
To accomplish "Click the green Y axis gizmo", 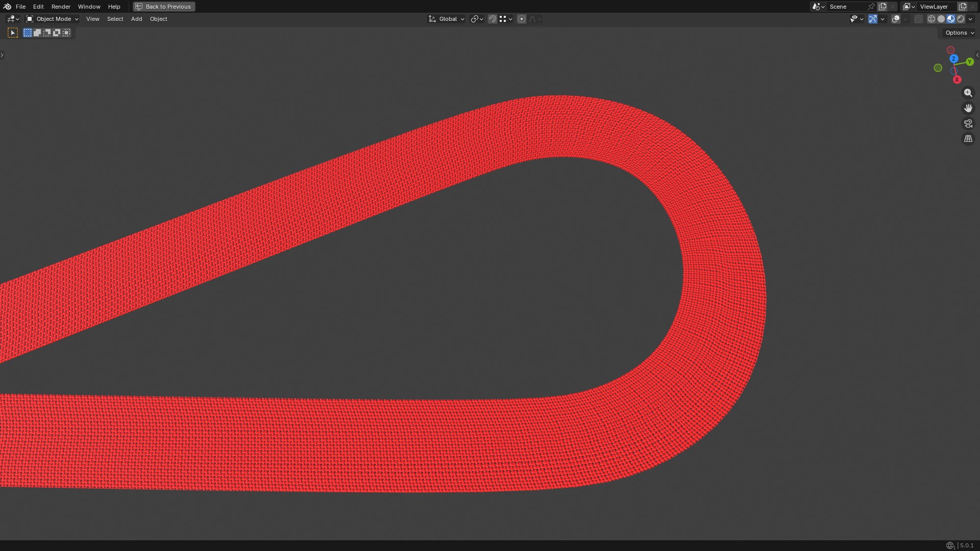I will [970, 62].
